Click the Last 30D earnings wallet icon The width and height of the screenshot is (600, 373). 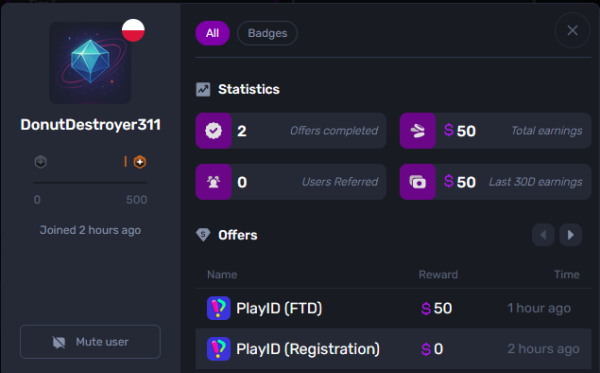point(417,182)
